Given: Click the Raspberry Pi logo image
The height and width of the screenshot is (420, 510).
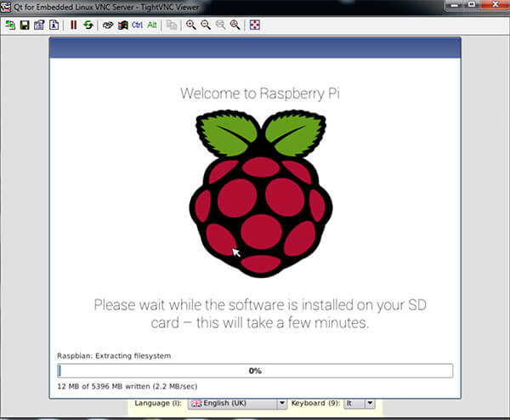Looking at the screenshot, I should 261,194.
